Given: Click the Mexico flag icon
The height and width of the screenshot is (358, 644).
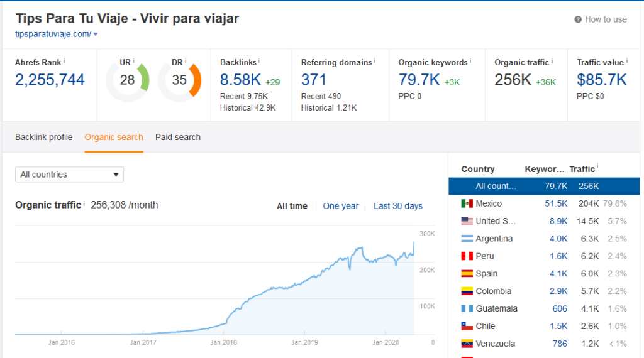Looking at the screenshot, I should click(467, 203).
